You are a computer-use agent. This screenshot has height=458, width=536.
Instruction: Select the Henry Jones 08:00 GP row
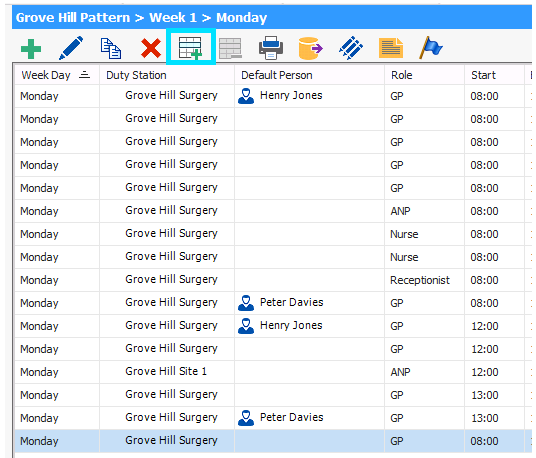click(273, 96)
